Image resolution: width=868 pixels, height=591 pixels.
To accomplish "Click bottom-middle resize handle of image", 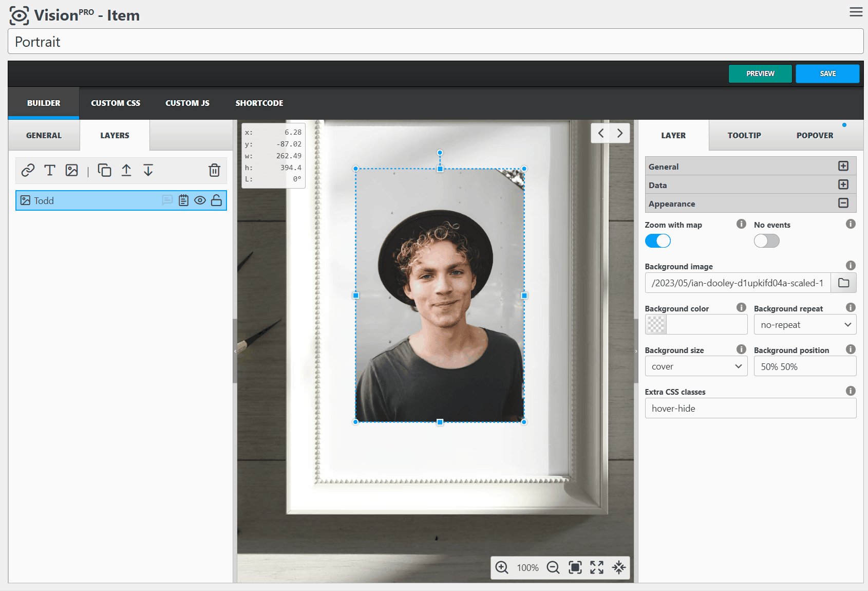I will click(x=440, y=422).
